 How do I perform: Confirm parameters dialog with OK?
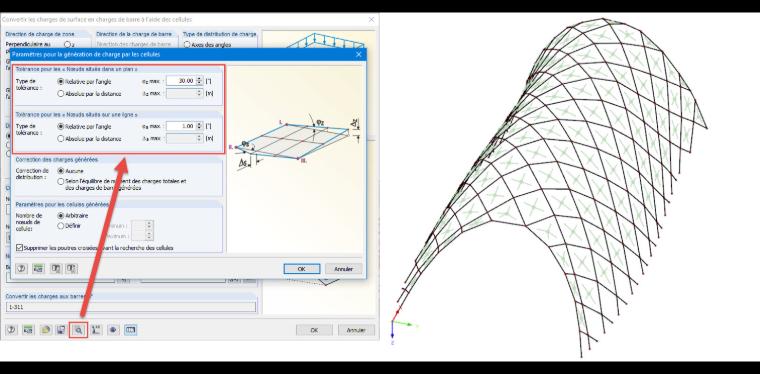[x=302, y=269]
